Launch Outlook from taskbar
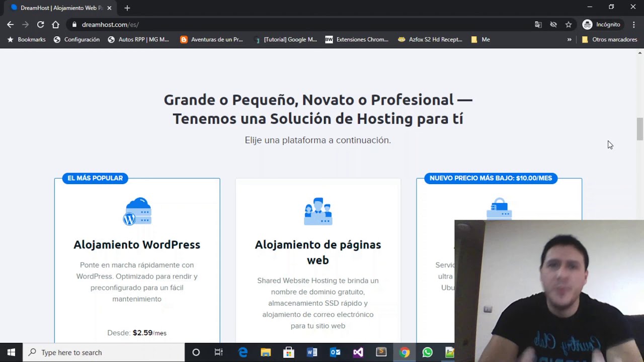This screenshot has height=362, width=644. [x=335, y=352]
